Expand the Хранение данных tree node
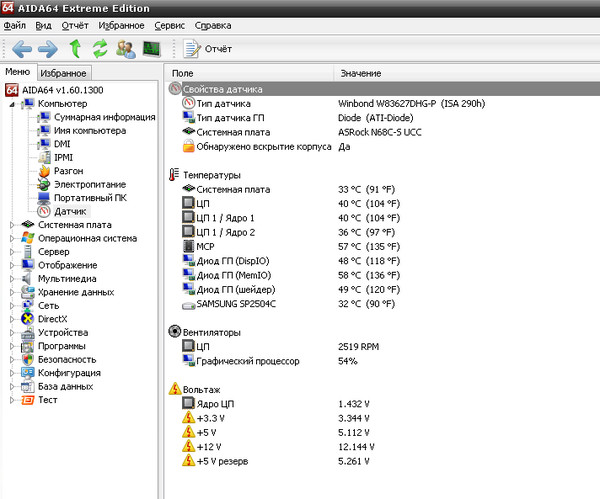 12,292
